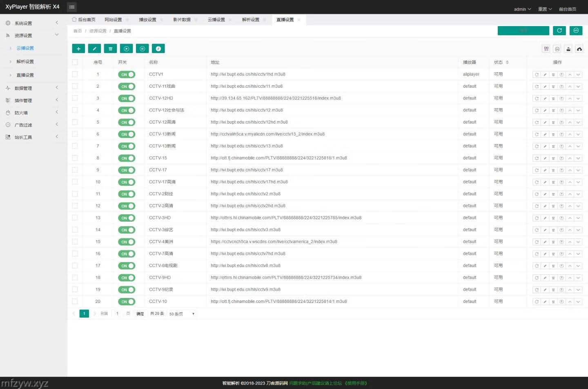Click the green add (plus) button
Image resolution: width=588 pixels, height=389 pixels.
pyautogui.click(x=78, y=49)
